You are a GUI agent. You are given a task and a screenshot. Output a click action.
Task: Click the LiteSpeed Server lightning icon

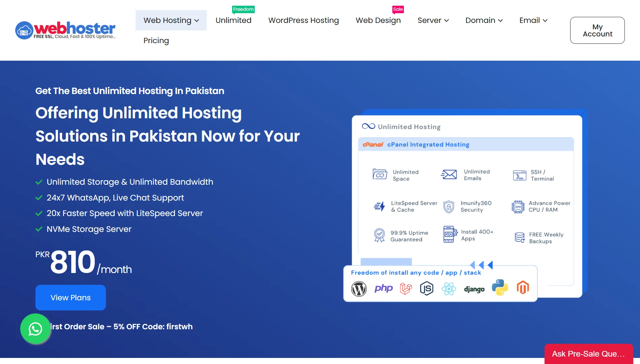pyautogui.click(x=380, y=206)
